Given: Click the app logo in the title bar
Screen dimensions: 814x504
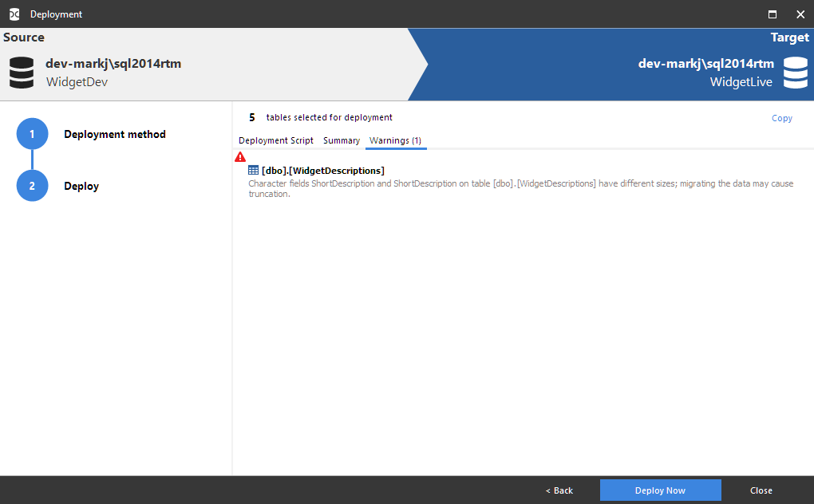Looking at the screenshot, I should (x=14, y=14).
